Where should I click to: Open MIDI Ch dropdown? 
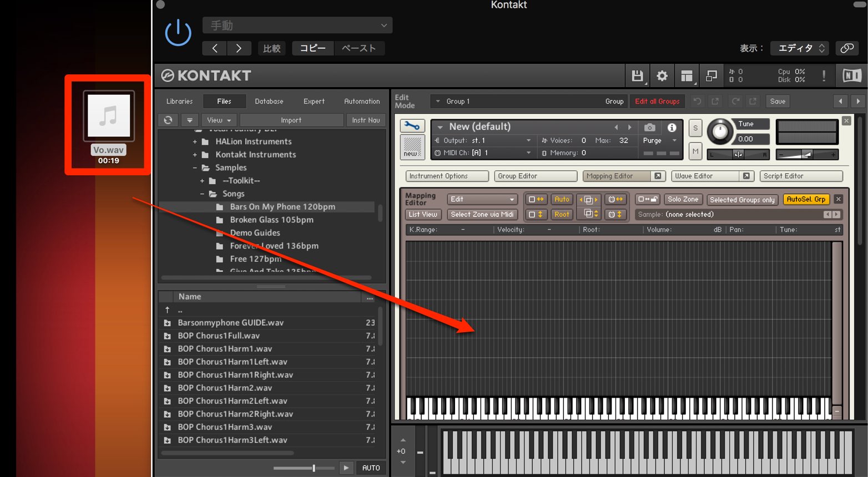(483, 153)
